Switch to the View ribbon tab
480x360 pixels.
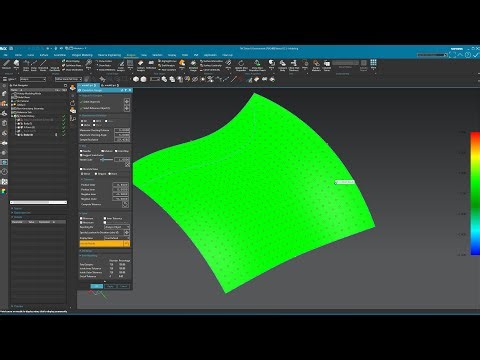[144, 55]
